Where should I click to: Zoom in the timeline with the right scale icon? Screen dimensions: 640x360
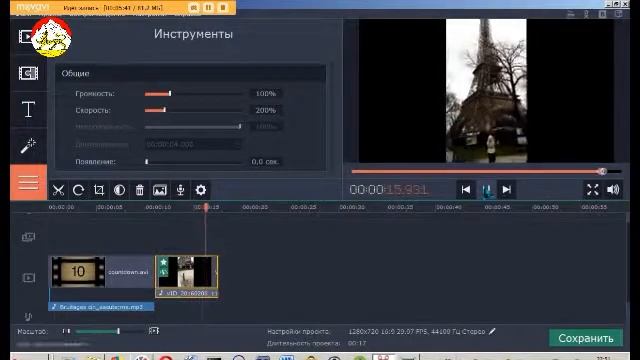point(154,331)
